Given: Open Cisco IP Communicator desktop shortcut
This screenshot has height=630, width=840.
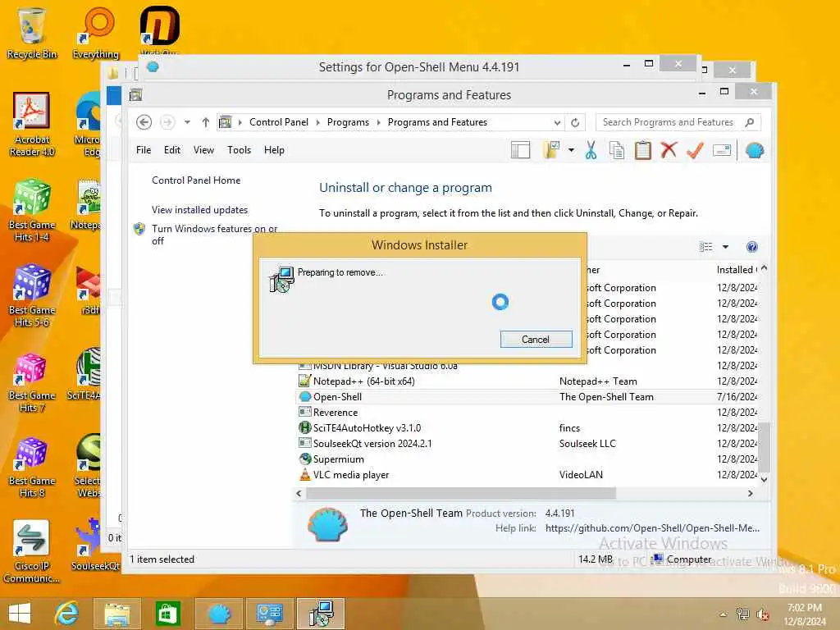Looking at the screenshot, I should [32, 552].
